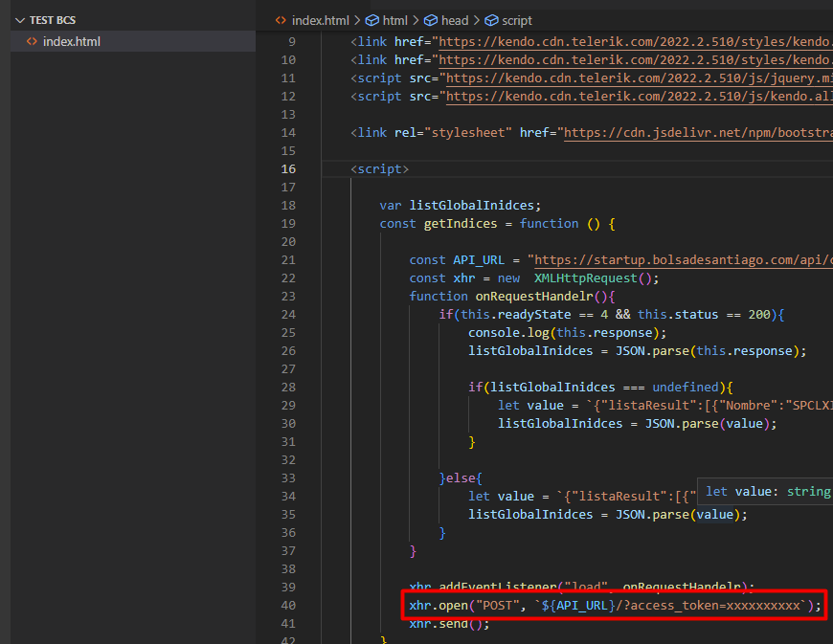Click the 'let value: string' hover tooltip

(766, 492)
